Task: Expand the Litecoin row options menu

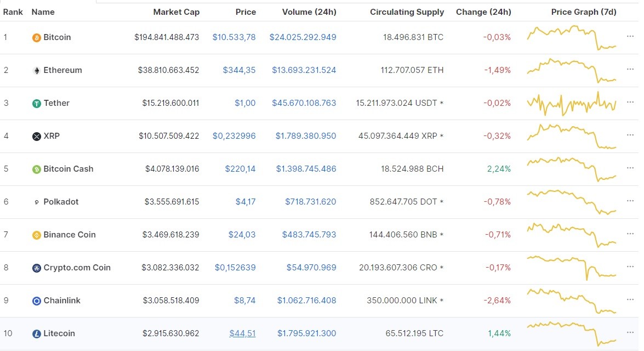Action: click(631, 333)
